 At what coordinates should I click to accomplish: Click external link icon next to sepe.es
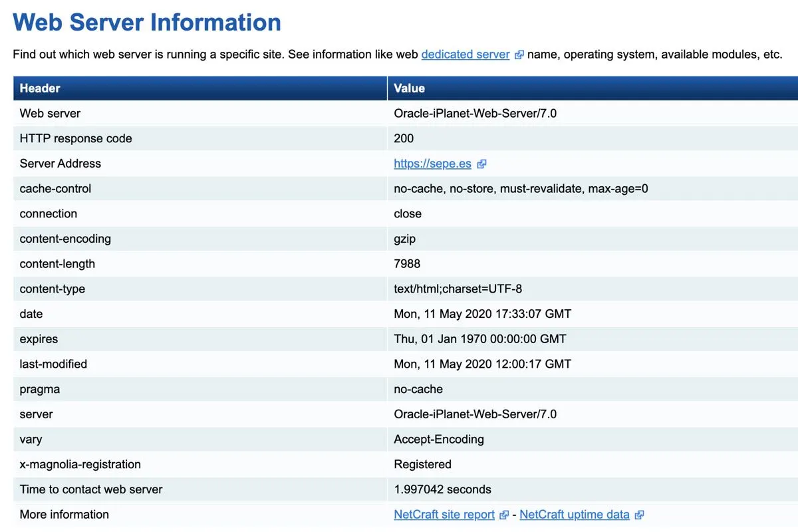pyautogui.click(x=481, y=164)
